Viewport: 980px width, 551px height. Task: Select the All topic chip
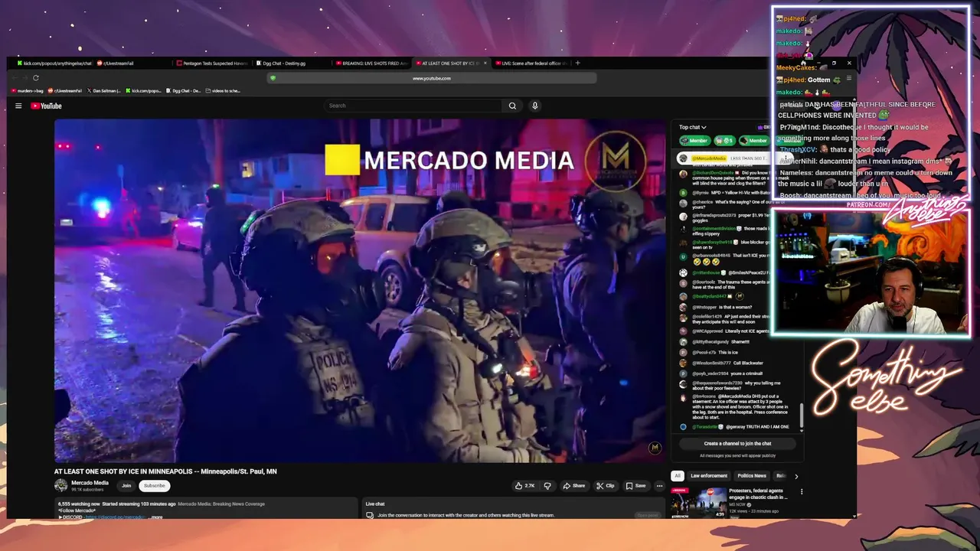coord(677,476)
